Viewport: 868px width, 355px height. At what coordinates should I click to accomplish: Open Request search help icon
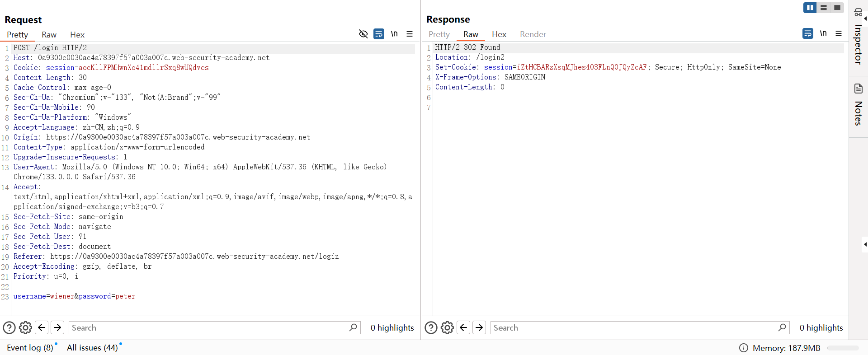coord(9,327)
